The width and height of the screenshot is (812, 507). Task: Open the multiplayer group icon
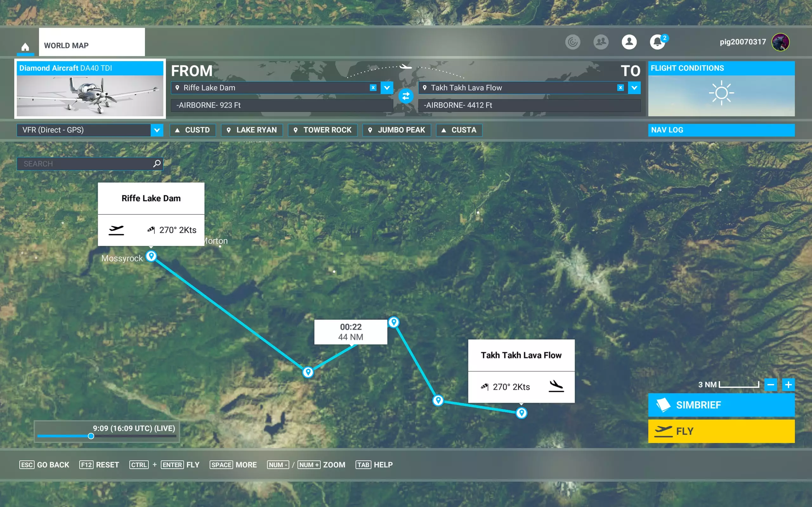click(x=601, y=42)
